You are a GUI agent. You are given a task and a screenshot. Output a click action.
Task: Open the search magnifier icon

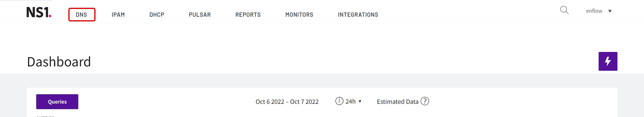pos(564,11)
